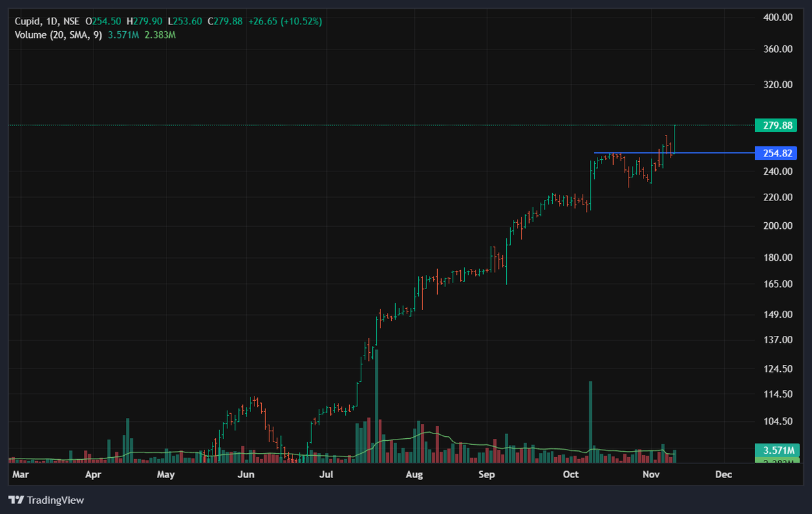
Task: Select the Volume (20, SMA, 9) indicator legend
Action: (x=58, y=35)
